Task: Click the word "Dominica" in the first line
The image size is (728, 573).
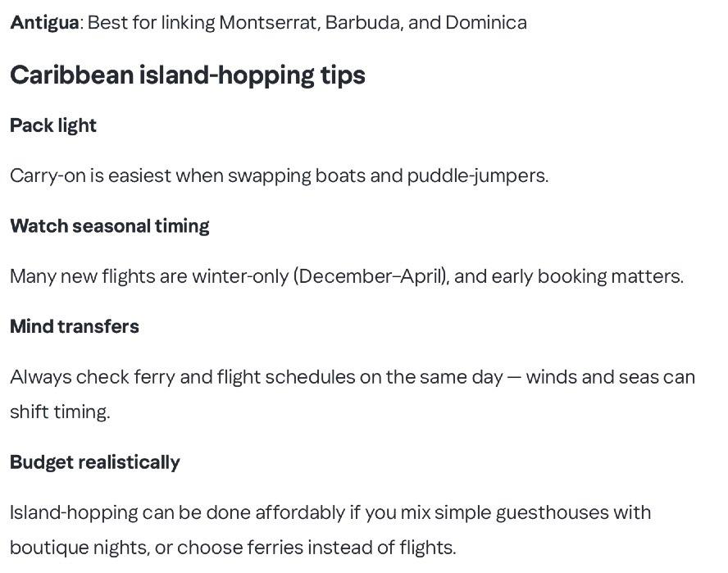Action: click(x=486, y=22)
